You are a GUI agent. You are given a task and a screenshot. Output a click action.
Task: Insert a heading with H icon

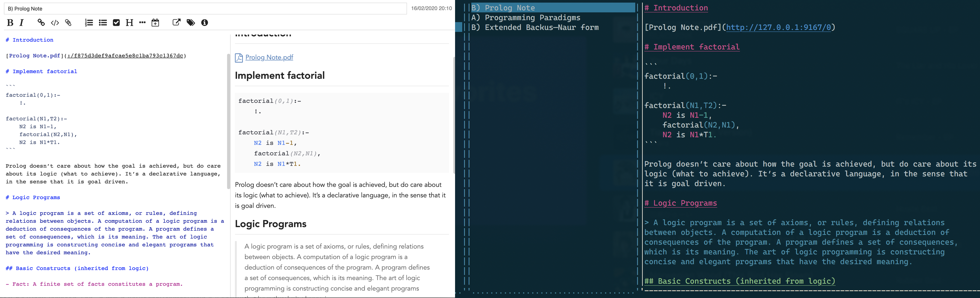click(129, 23)
